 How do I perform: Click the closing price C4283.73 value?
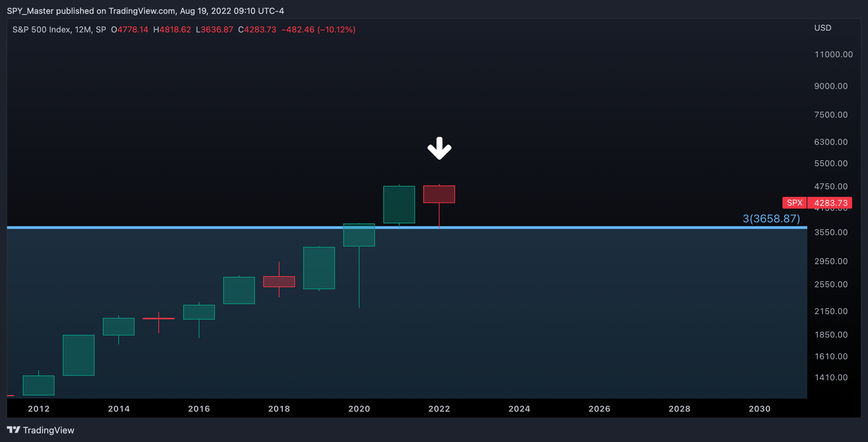click(257, 30)
